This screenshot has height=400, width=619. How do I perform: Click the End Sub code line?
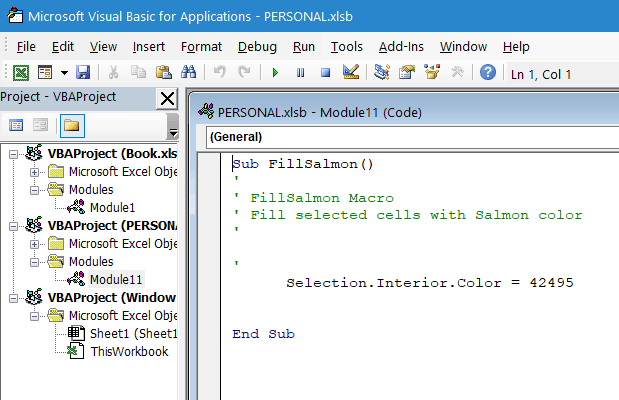click(x=263, y=334)
